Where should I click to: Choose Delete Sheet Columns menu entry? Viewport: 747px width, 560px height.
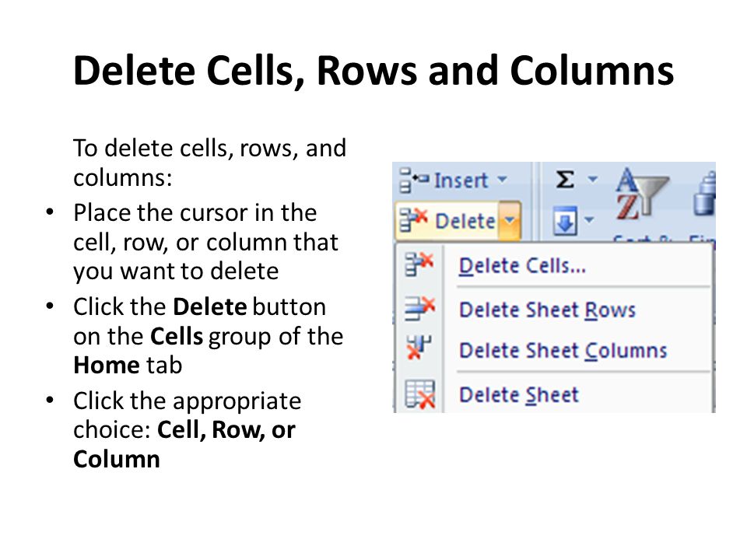click(x=553, y=351)
